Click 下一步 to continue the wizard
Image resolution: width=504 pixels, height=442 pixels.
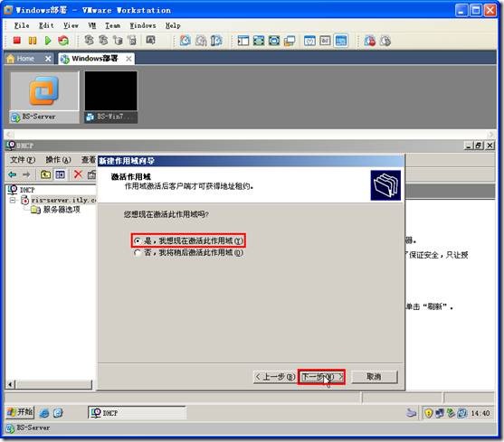click(321, 377)
